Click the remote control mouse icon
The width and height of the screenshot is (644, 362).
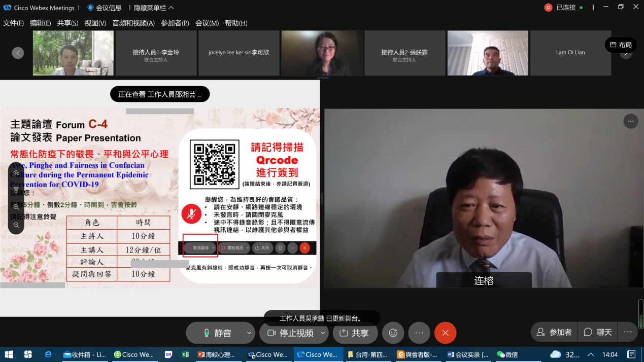click(16, 190)
